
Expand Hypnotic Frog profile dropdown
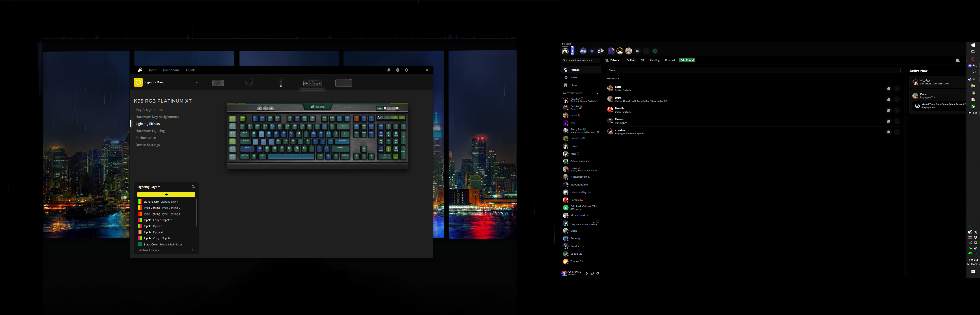pyautogui.click(x=197, y=82)
